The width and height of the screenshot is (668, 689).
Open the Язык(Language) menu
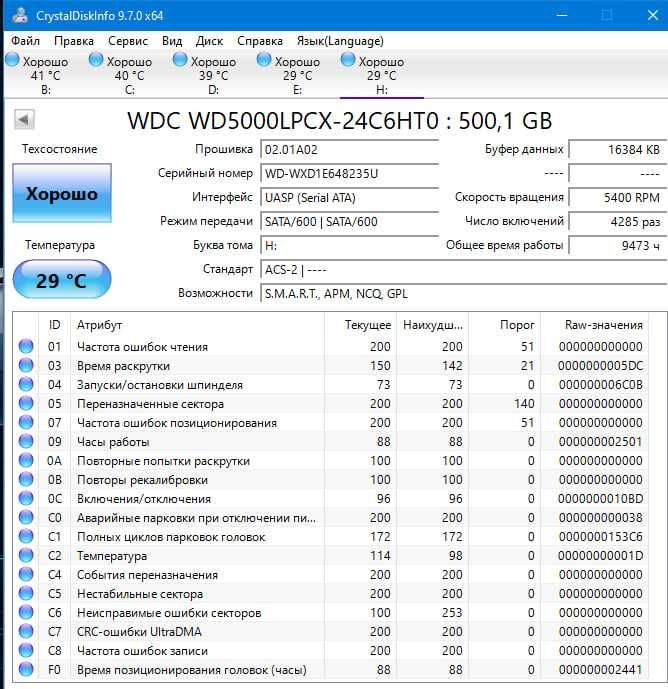click(x=340, y=41)
